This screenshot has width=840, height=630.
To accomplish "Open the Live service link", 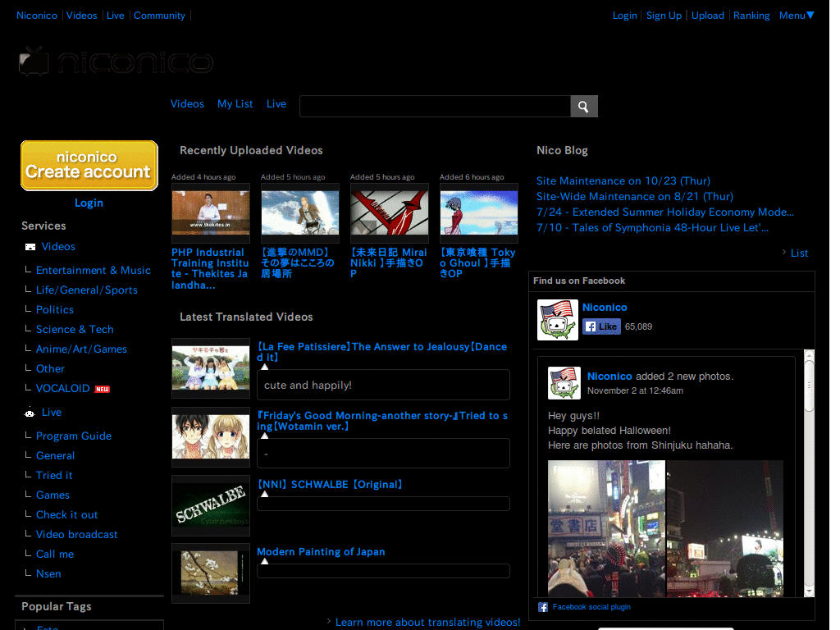I will pos(52,413).
